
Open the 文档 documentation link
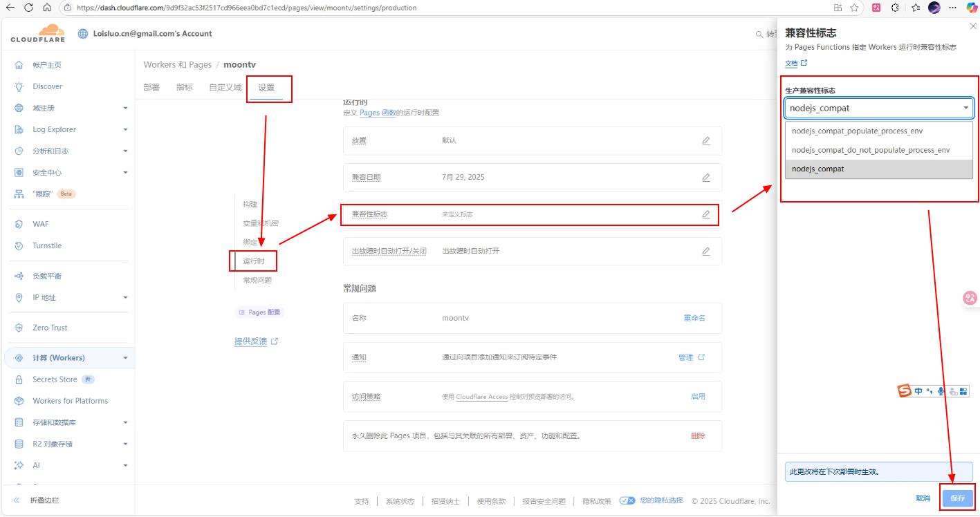(x=796, y=63)
